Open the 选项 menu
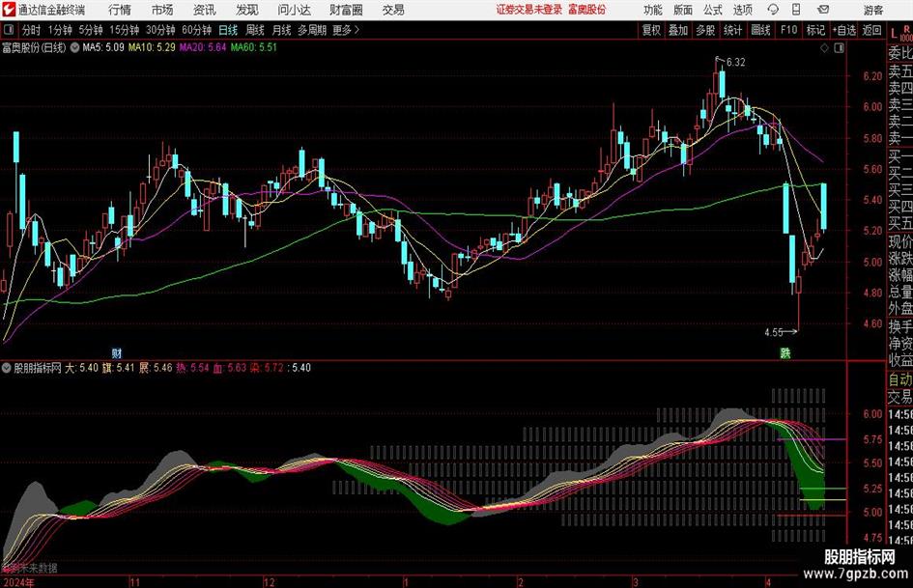The width and height of the screenshot is (913, 588). pyautogui.click(x=742, y=10)
